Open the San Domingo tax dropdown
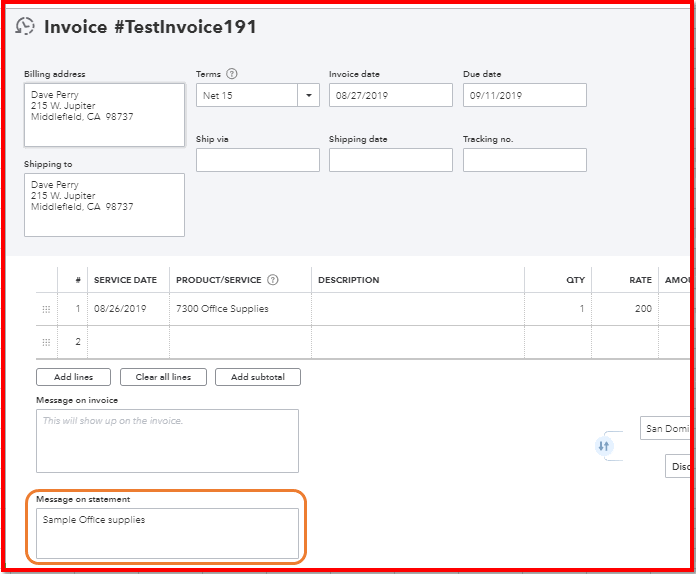This screenshot has height=574, width=696. point(666,429)
